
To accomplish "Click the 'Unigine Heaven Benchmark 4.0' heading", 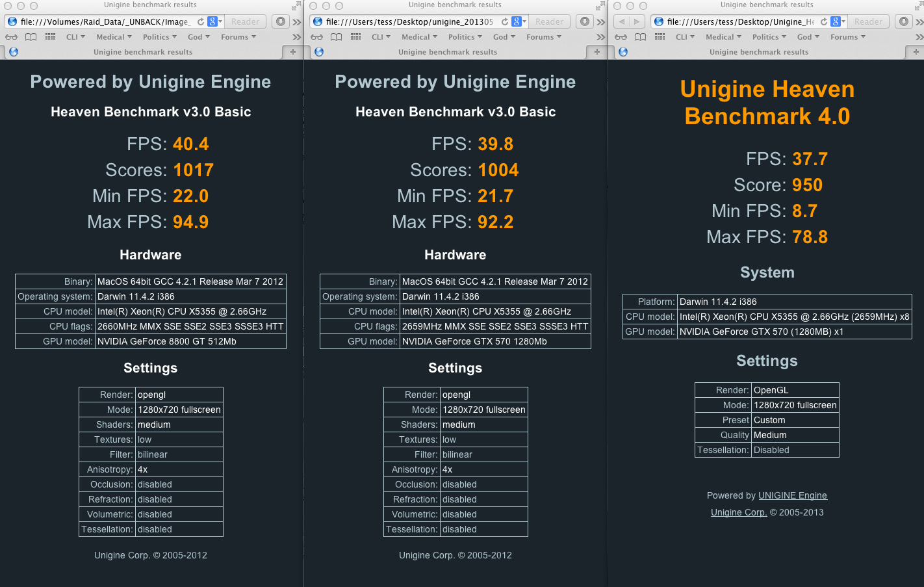I will (x=767, y=103).
